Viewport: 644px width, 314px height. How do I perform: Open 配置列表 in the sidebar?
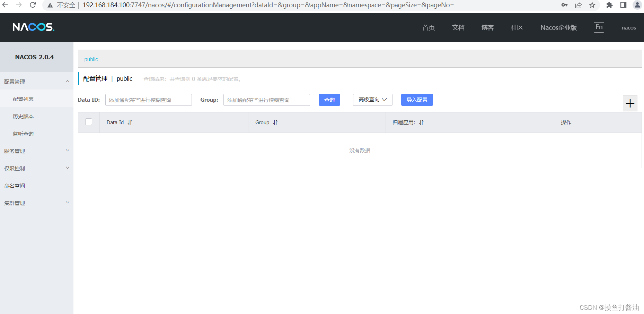(x=23, y=99)
